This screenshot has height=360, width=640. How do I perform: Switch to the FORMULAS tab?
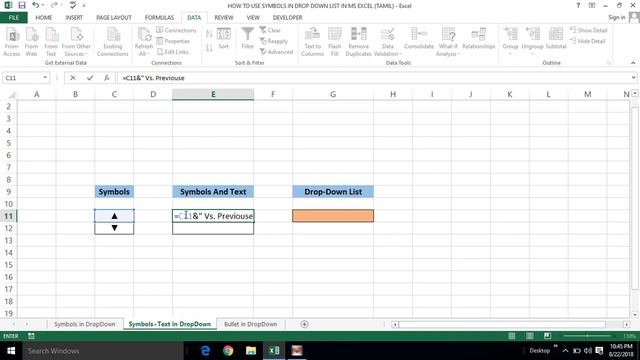(x=159, y=18)
